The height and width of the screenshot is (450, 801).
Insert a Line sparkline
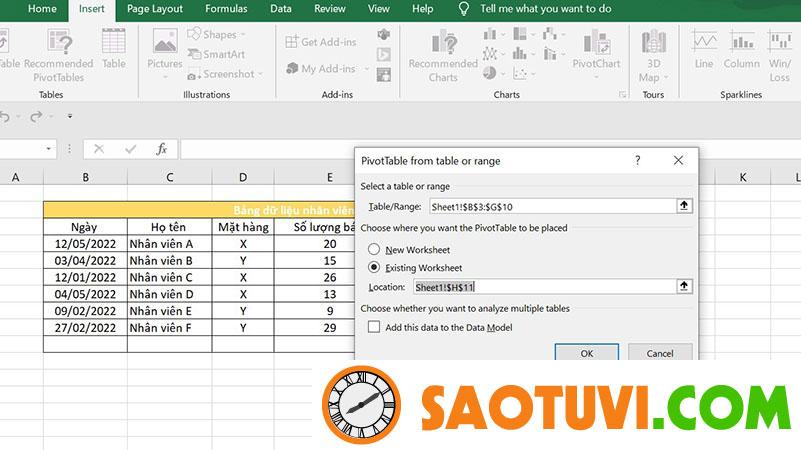[x=704, y=49]
